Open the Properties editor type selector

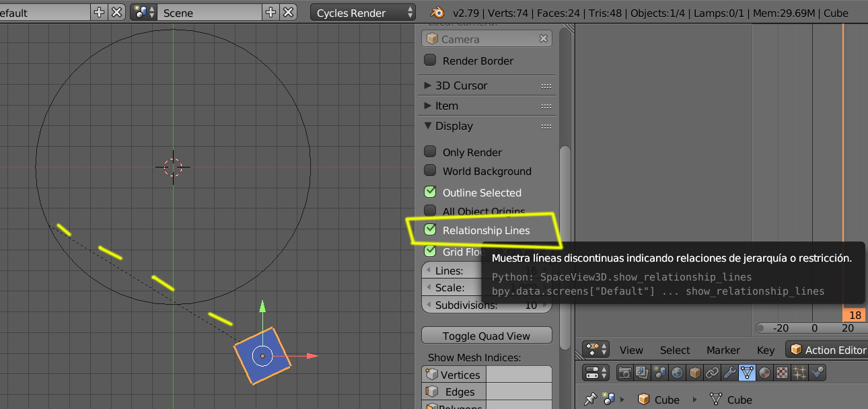[596, 372]
